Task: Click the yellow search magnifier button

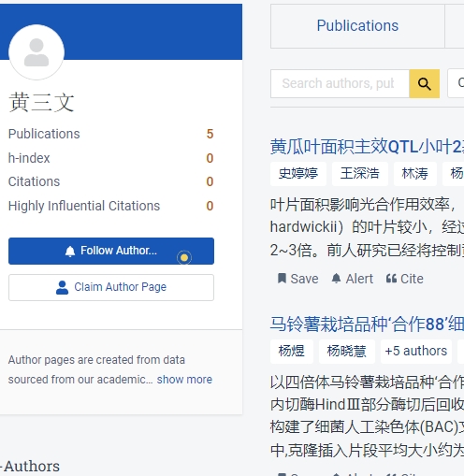Action: [x=425, y=83]
